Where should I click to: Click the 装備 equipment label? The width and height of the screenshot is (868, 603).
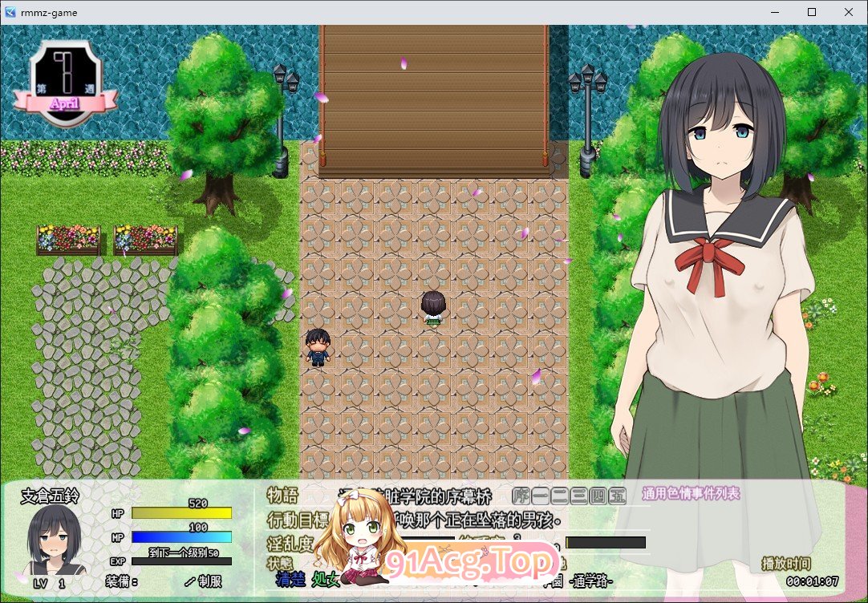click(x=122, y=582)
